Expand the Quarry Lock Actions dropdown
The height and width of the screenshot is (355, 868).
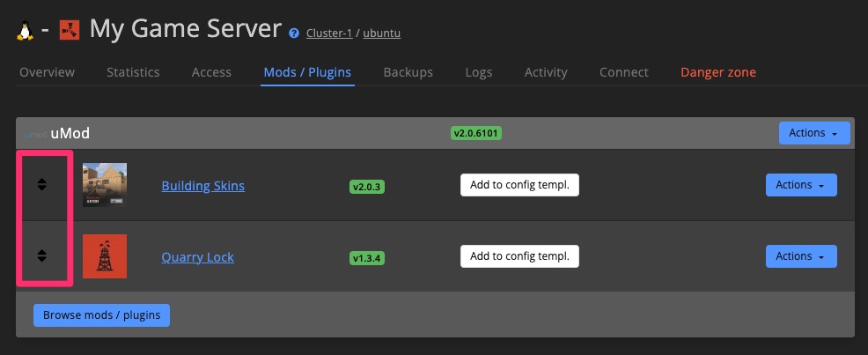(x=801, y=256)
